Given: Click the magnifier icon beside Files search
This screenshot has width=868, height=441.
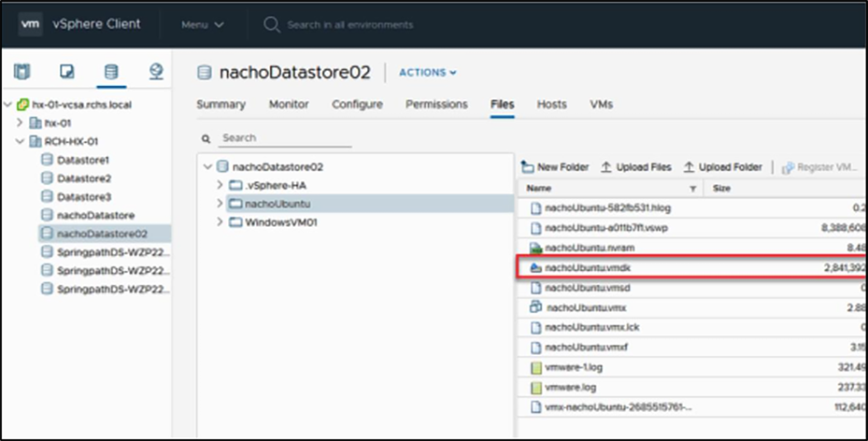Looking at the screenshot, I should tap(206, 138).
